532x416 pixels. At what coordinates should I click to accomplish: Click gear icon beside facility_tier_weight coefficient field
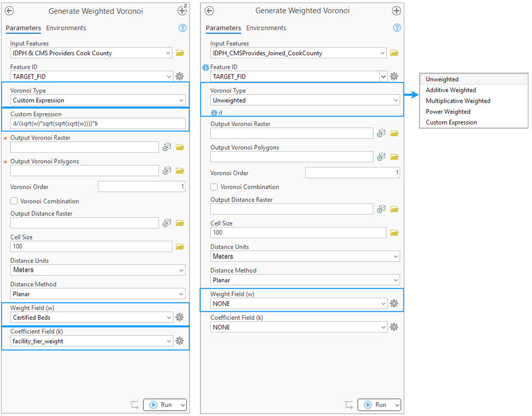pyautogui.click(x=179, y=341)
